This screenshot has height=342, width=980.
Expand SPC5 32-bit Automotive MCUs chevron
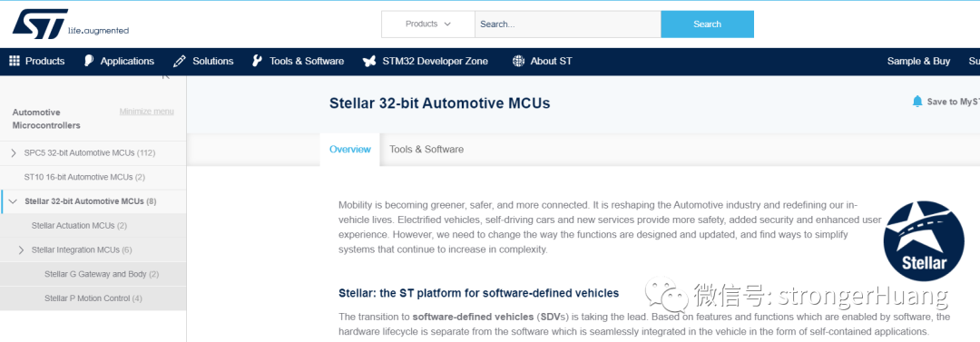tap(14, 152)
